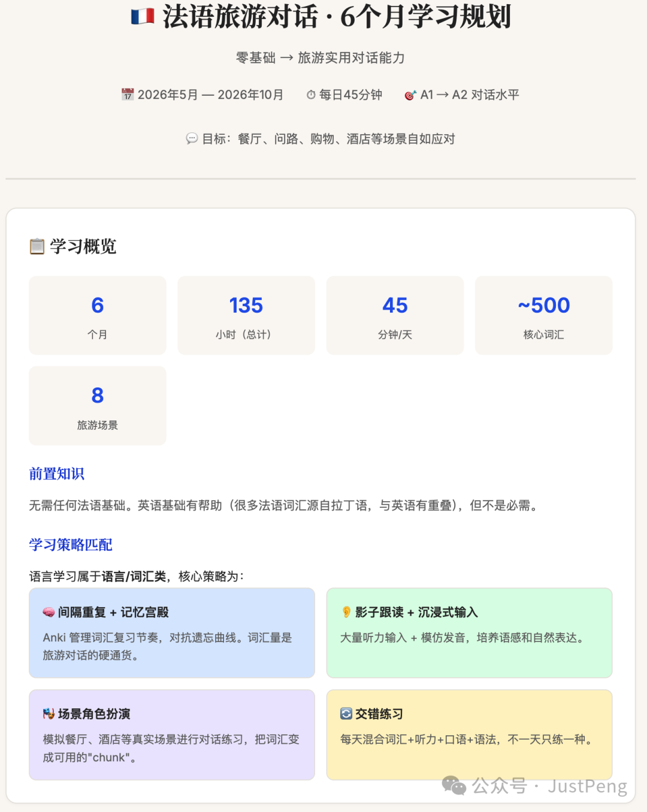Select the 45 分钟/天 stat card

395,316
